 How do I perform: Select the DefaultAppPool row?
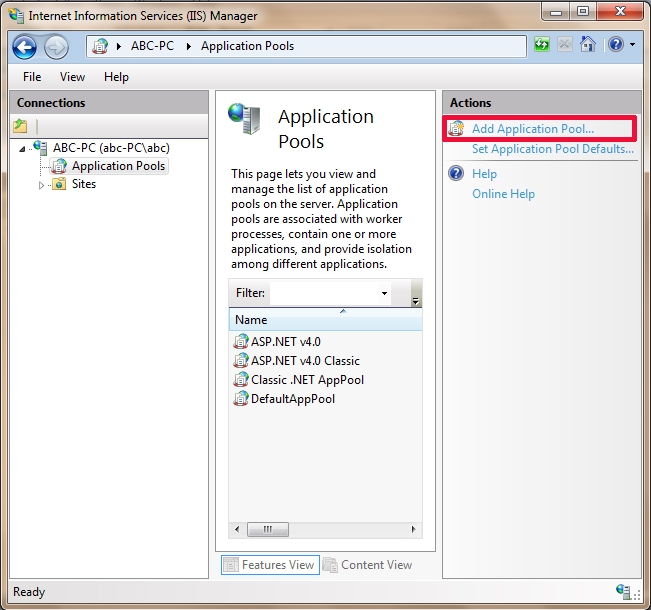[x=326, y=399]
